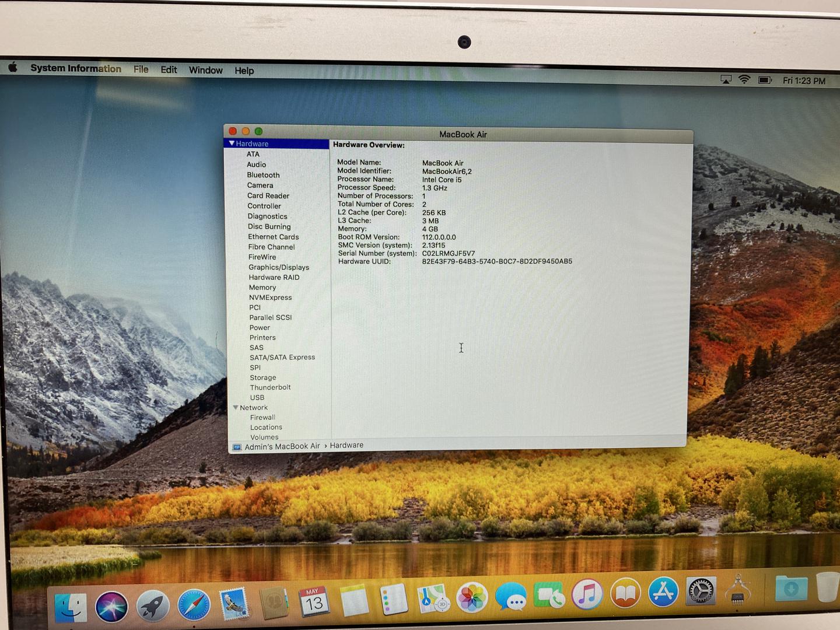Select Camera in the sidebar
Screen dimensions: 840x630
coord(260,185)
